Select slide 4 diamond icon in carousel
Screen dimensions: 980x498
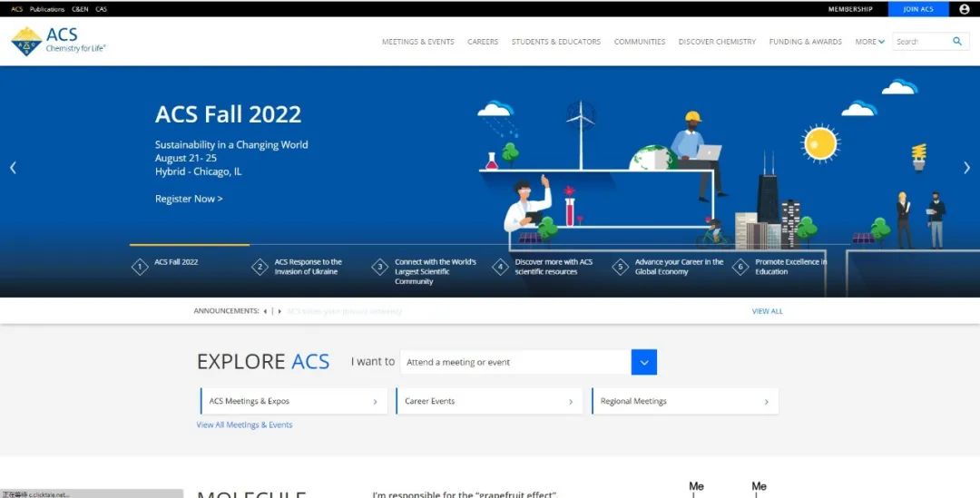[500, 267]
